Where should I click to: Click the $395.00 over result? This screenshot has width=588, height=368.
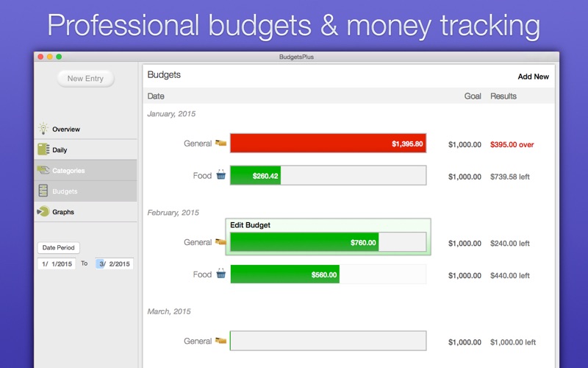[x=512, y=144]
